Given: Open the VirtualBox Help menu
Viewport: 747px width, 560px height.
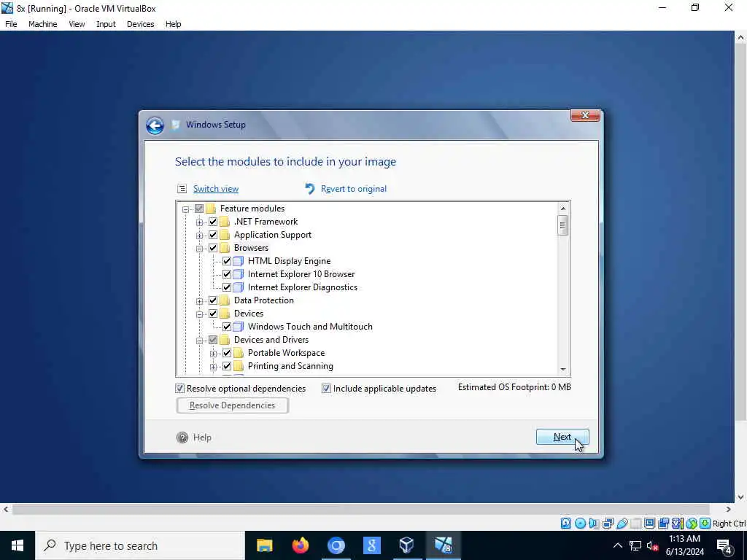Looking at the screenshot, I should click(x=174, y=24).
